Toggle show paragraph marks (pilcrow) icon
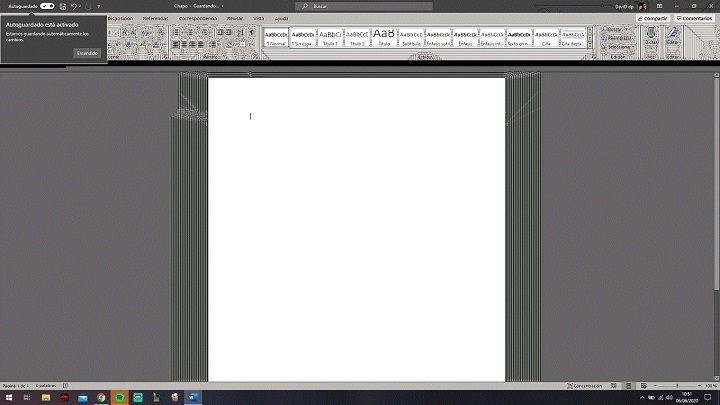This screenshot has height=405, width=720. click(x=252, y=32)
